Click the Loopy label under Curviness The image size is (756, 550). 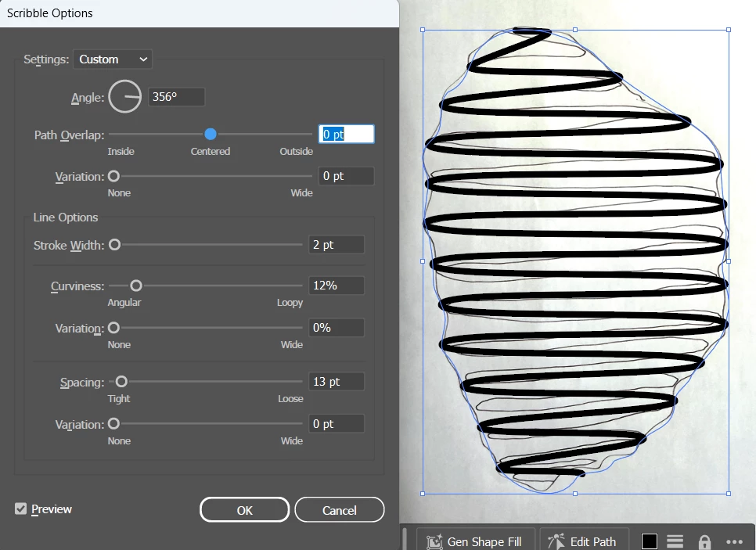[x=290, y=303]
